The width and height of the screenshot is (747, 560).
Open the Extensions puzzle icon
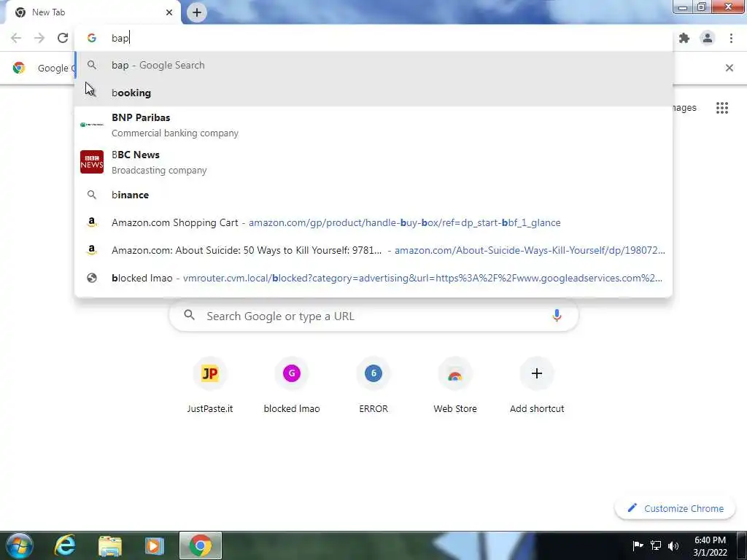coord(684,38)
